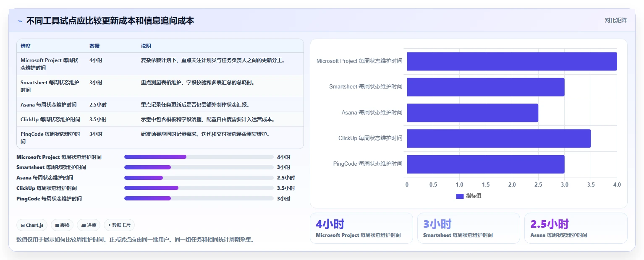Viewport: 644px width, 260px height.
Task: Toggle the 指标值 legend swatch
Action: [x=460, y=196]
